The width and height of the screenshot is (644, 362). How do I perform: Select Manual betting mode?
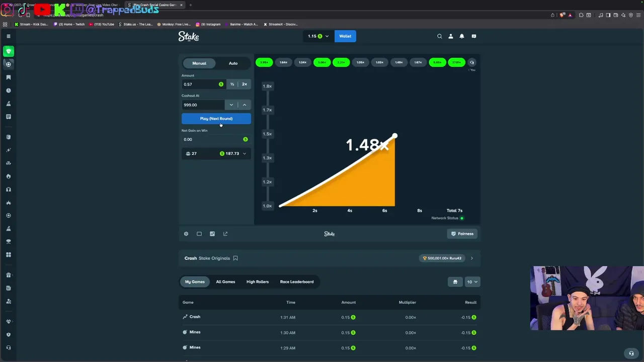tap(199, 63)
